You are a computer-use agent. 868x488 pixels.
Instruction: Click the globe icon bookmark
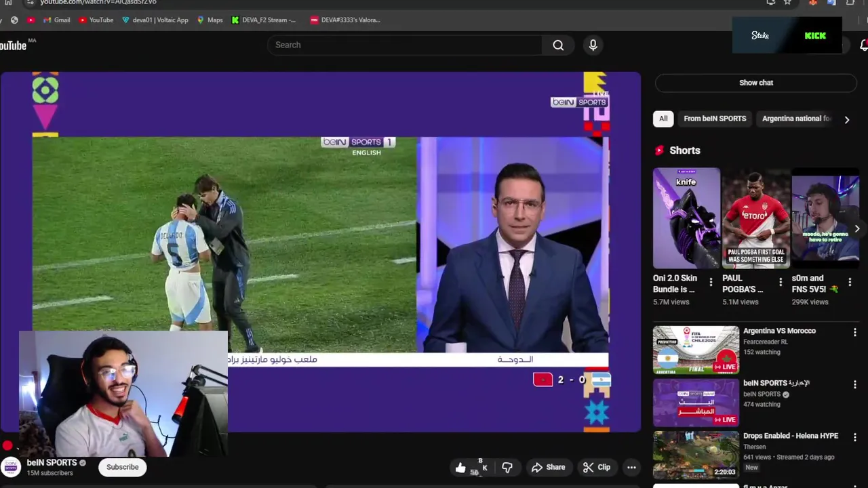(x=14, y=20)
